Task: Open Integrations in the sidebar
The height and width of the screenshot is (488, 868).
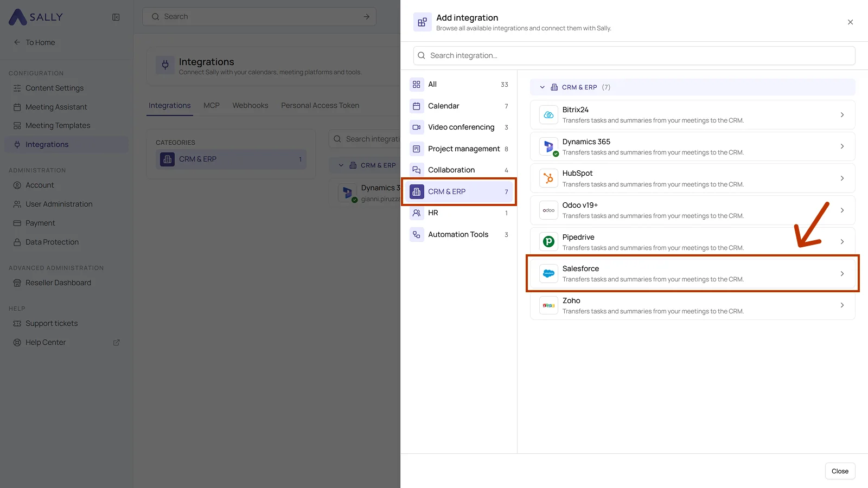Action: click(66, 145)
